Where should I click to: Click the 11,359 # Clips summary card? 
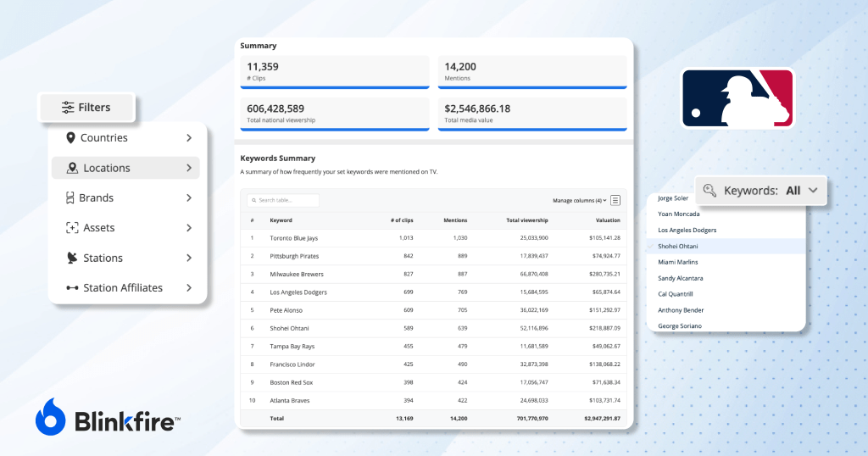pyautogui.click(x=335, y=72)
